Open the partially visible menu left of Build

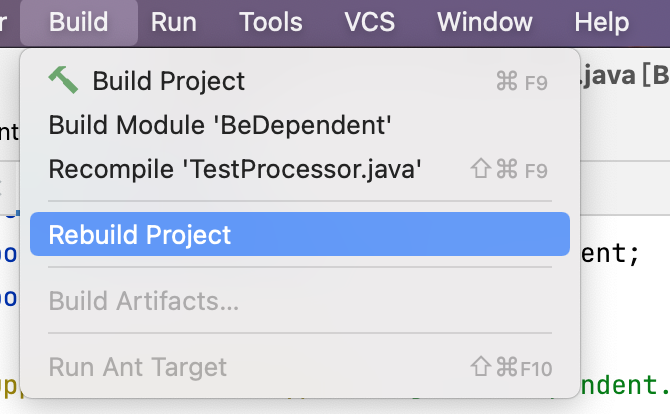[4, 22]
